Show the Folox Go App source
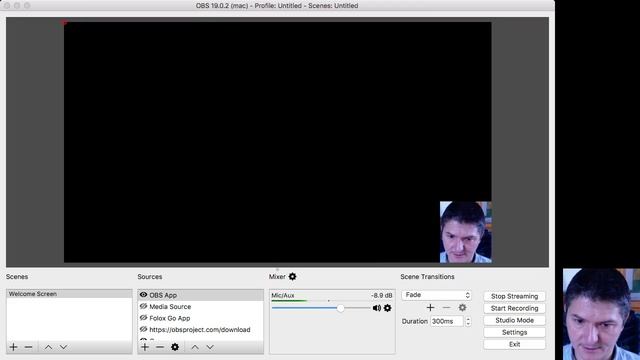The height and width of the screenshot is (360, 640). [x=143, y=318]
